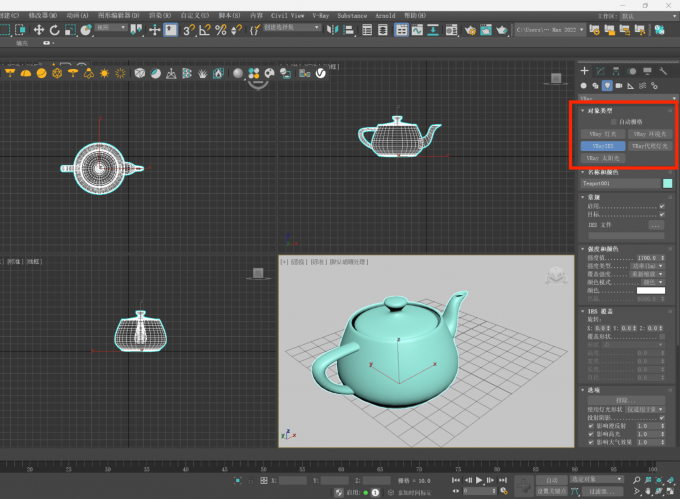This screenshot has width=680, height=499.
Task: Select the Move tool in main toolbar
Action: [x=39, y=30]
